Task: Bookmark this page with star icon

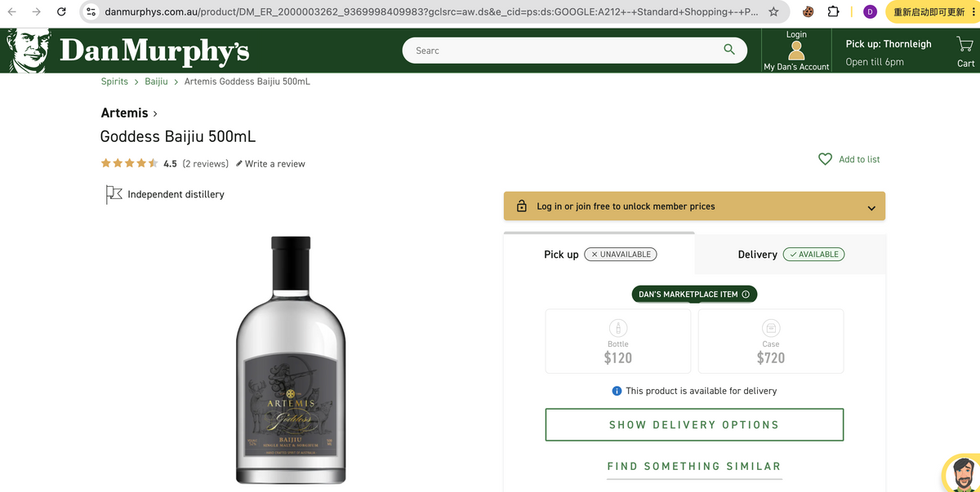Action: click(x=773, y=11)
